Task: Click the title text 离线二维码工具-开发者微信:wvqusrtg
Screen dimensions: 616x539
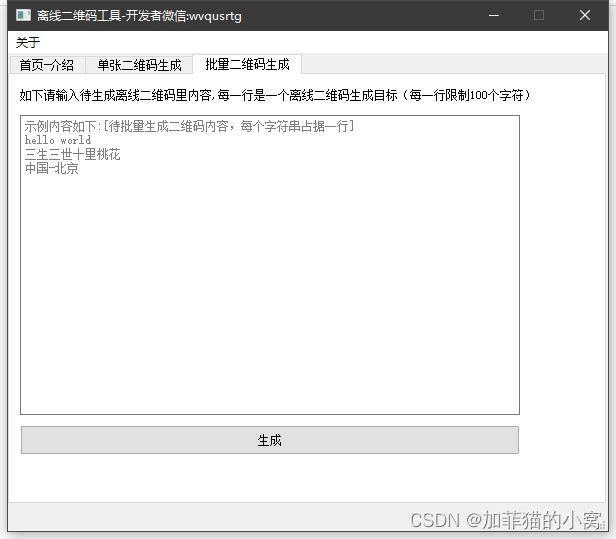Action: click(x=139, y=16)
